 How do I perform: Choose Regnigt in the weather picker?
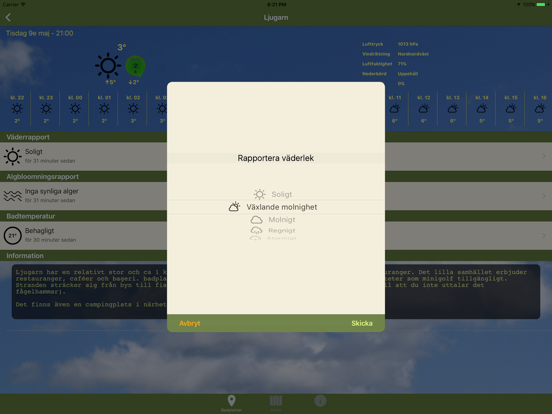(x=276, y=230)
